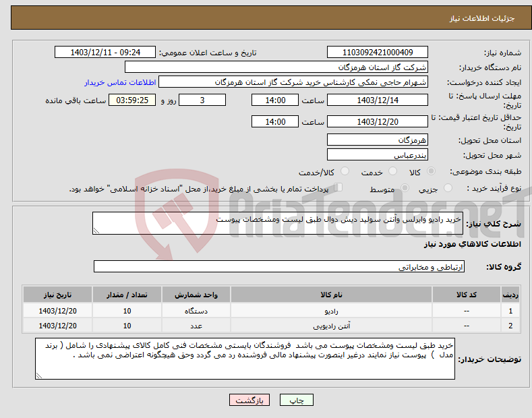The width and height of the screenshot is (532, 418).
Task: Click the delivery province هرمزگان field
Action: 378,140
